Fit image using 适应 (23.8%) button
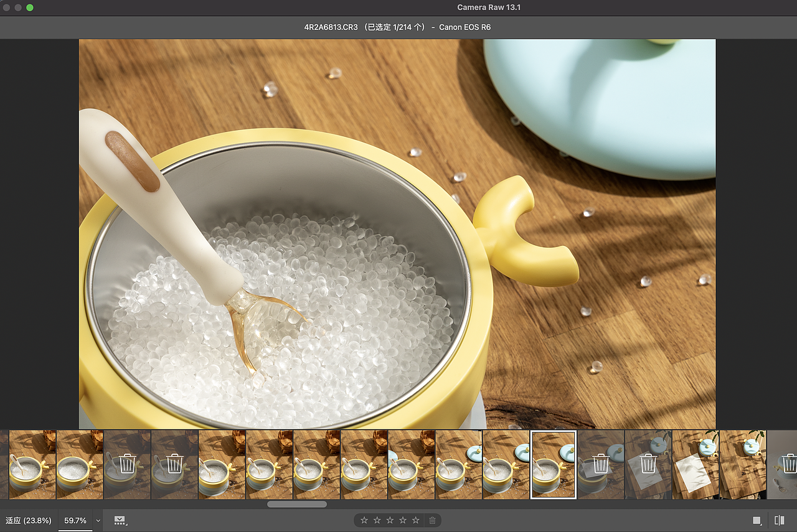 click(x=29, y=520)
